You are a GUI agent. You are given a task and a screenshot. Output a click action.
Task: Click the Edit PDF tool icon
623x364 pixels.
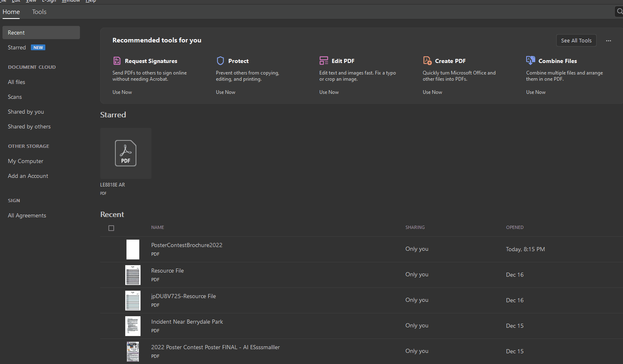coord(324,60)
